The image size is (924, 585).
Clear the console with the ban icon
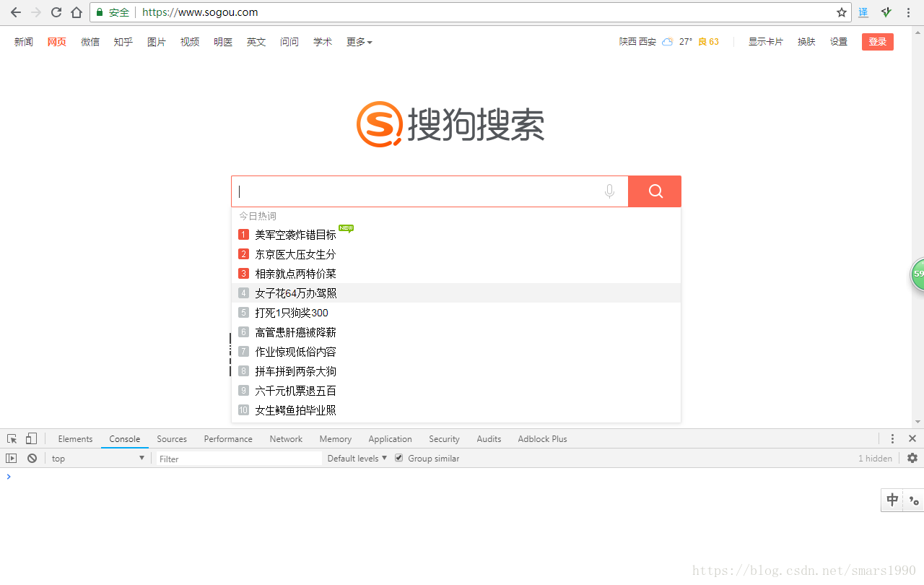point(32,458)
